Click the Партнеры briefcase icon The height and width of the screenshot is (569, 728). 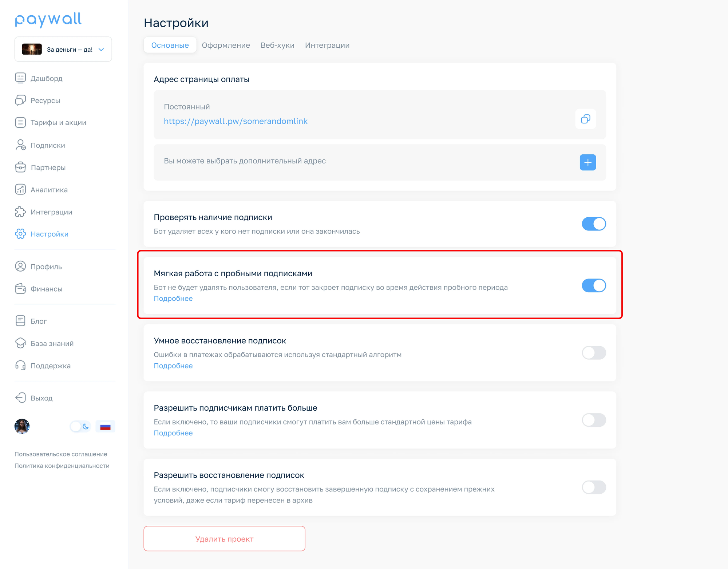coord(20,167)
